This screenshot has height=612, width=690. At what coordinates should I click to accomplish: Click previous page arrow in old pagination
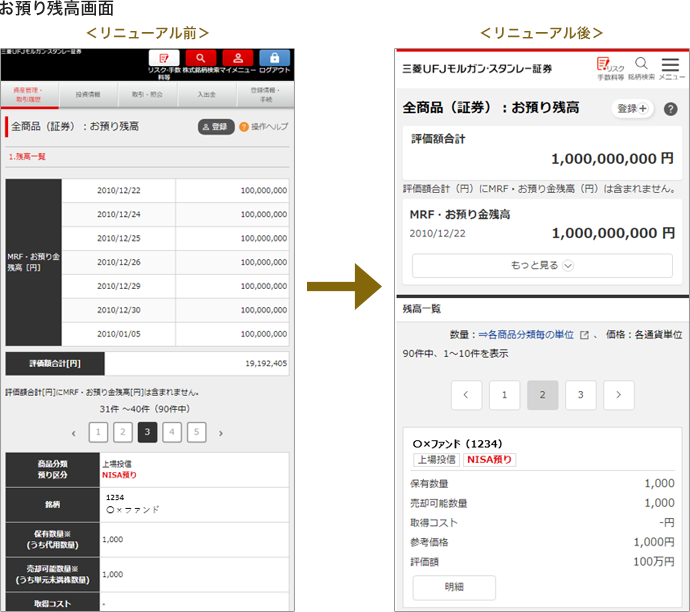point(73,433)
